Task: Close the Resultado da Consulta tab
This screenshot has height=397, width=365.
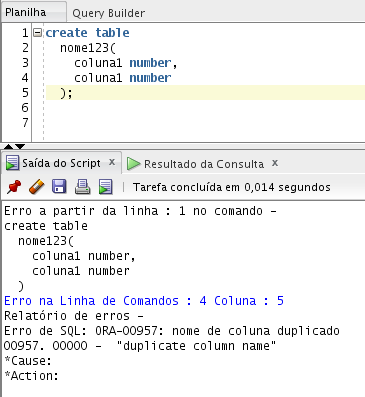Action: point(275,163)
